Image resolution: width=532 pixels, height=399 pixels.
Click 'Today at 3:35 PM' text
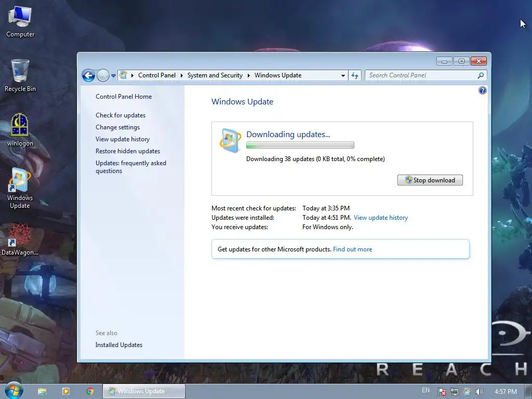326,208
